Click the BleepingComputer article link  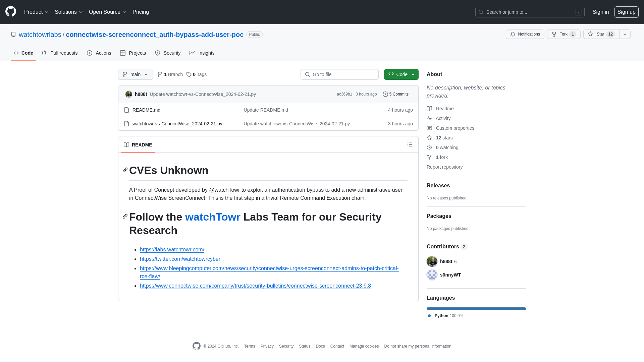269,272
